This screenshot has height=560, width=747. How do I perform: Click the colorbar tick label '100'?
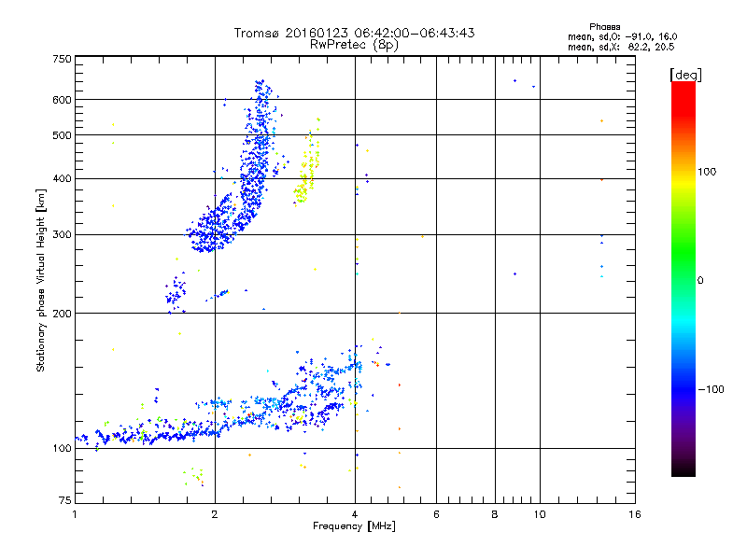pos(707,172)
